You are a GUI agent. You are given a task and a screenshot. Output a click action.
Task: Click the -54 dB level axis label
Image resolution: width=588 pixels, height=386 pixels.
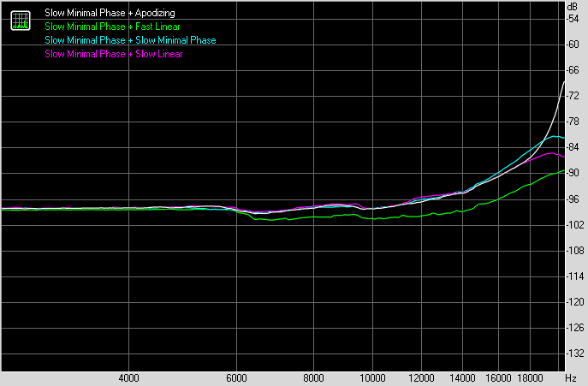574,19
